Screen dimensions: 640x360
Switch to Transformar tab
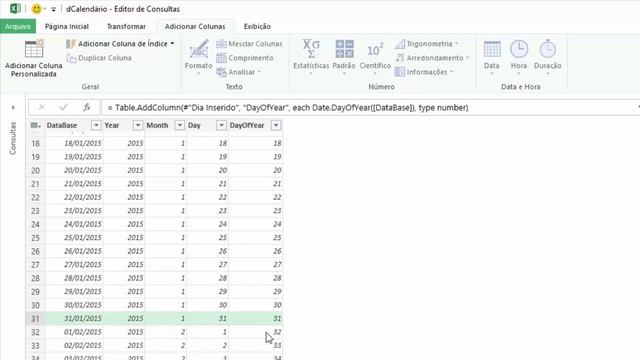point(126,27)
